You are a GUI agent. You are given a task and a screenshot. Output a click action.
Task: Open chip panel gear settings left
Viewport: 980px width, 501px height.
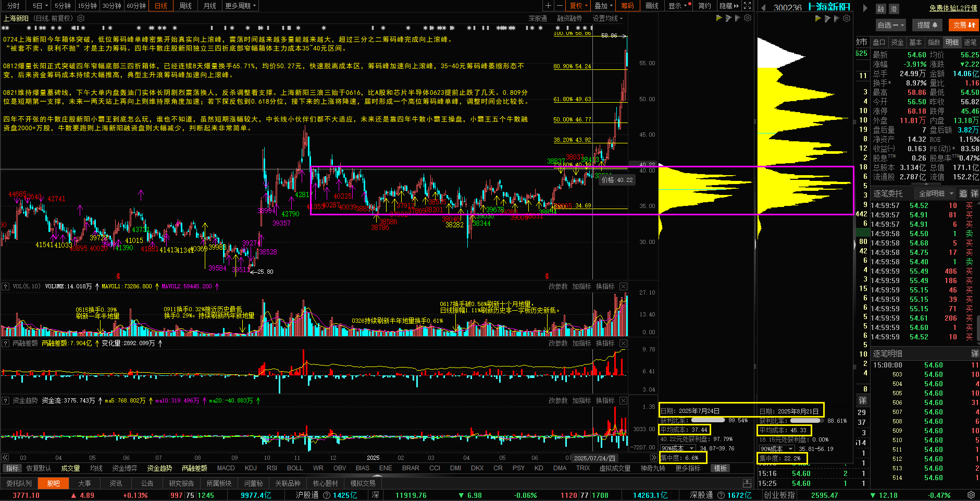(x=748, y=18)
